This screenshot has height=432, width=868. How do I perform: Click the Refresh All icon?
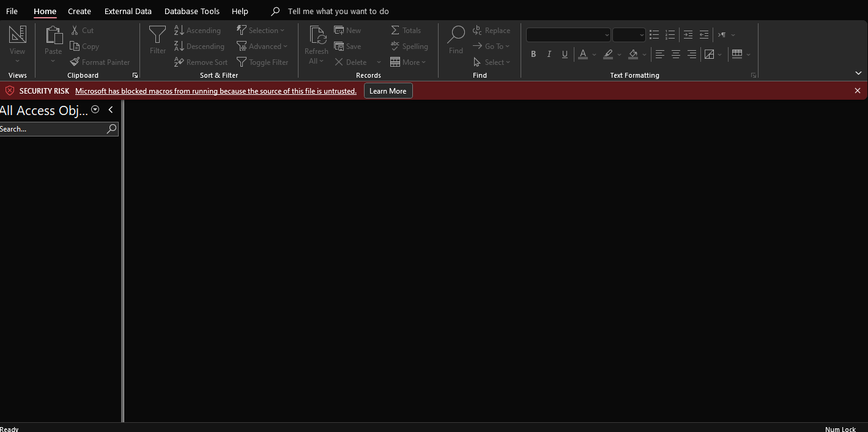[317, 35]
